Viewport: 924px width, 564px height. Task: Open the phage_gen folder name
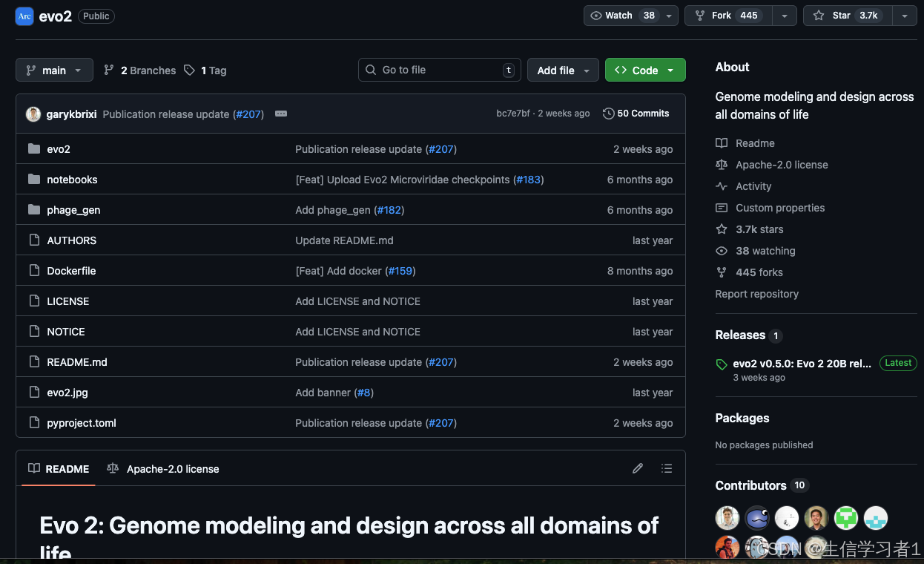(73, 210)
